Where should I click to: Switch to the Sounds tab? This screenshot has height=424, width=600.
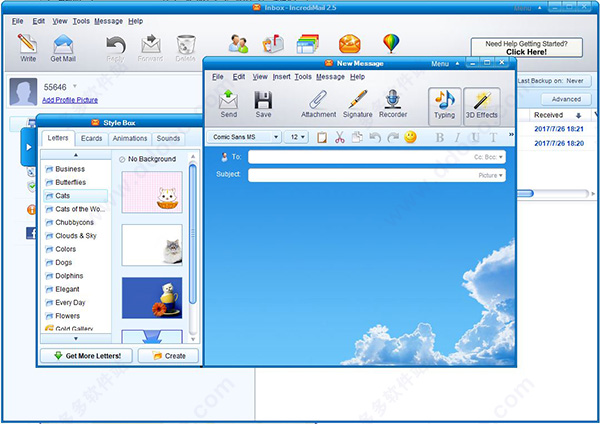pos(168,139)
